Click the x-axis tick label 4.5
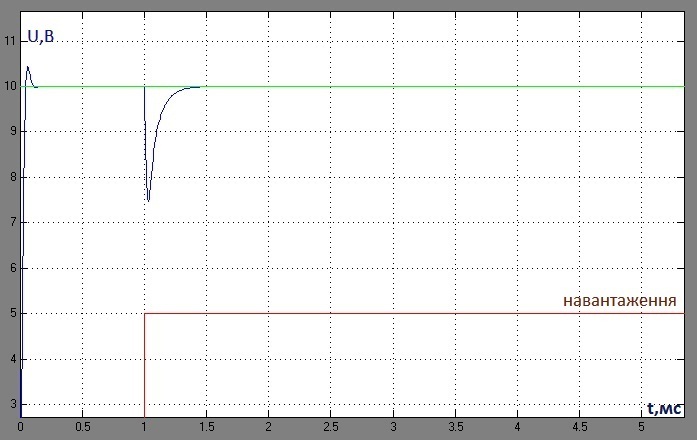 (x=580, y=427)
